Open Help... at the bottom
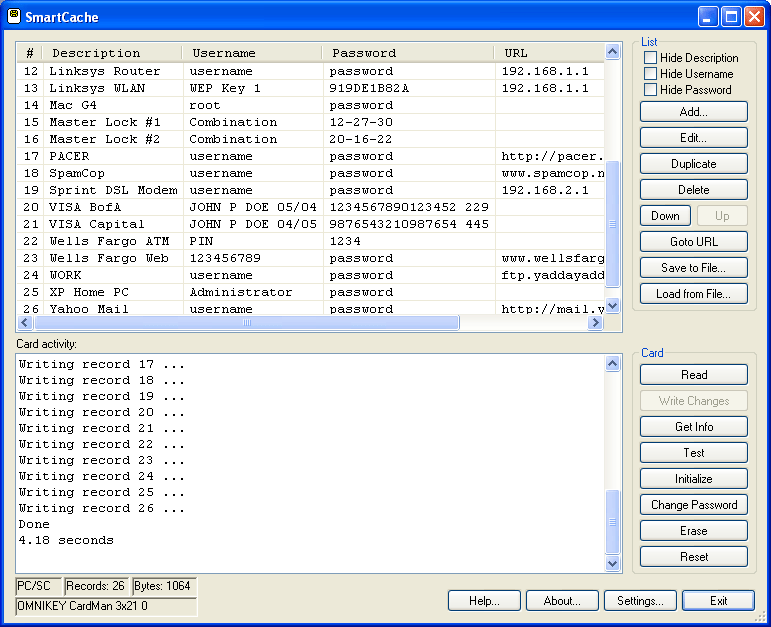The height and width of the screenshot is (627, 771). point(484,600)
